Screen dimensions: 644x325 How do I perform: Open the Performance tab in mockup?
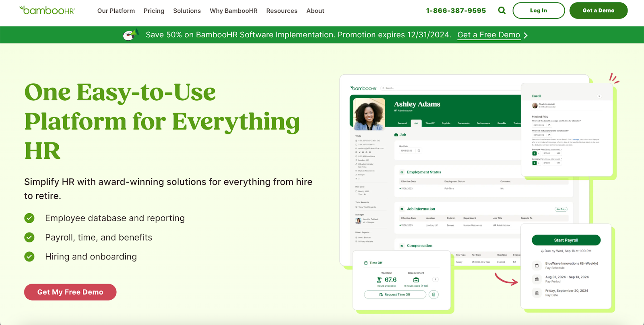coord(483,123)
